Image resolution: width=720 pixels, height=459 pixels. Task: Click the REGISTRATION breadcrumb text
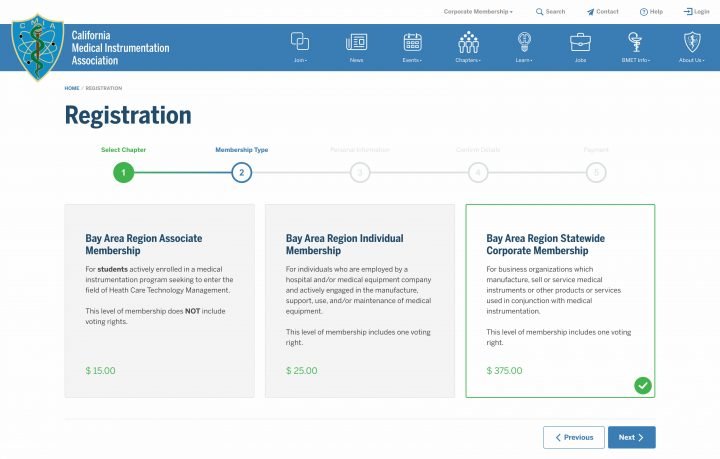[104, 88]
